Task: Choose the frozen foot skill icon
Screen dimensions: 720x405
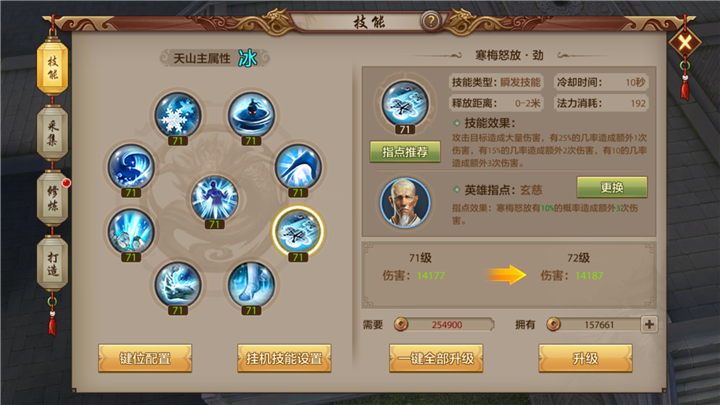Action: [251, 284]
